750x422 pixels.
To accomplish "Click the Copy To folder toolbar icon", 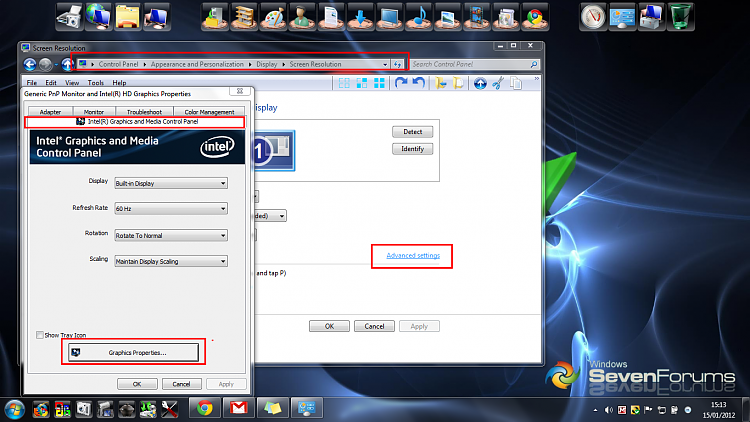I will [458, 83].
